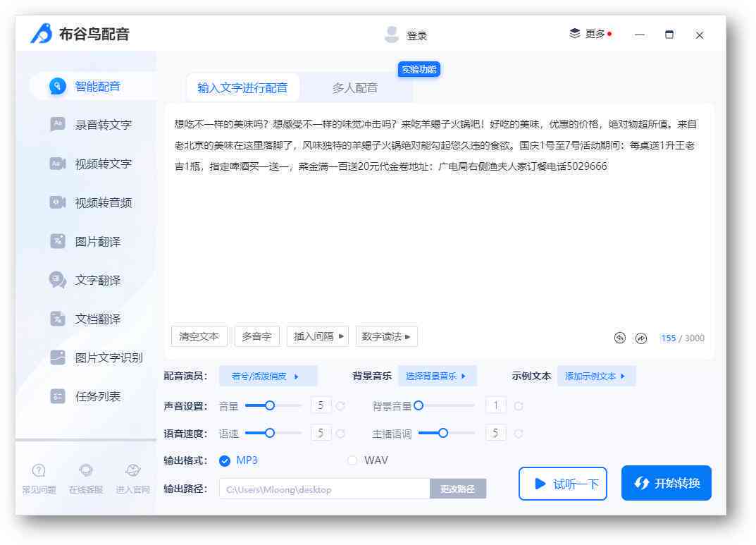Click the 视频转文字 sidebar icon
Viewport: 756px width, 545px height.
point(57,164)
